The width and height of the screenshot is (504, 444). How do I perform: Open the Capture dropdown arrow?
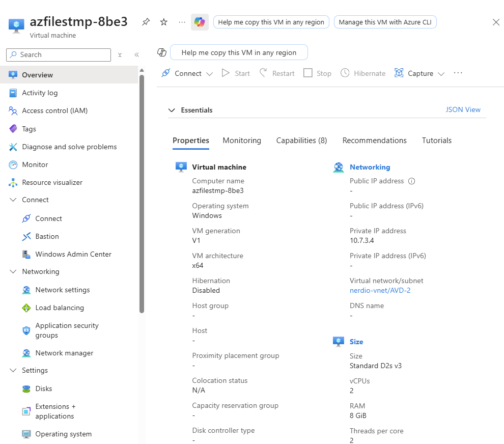(441, 74)
